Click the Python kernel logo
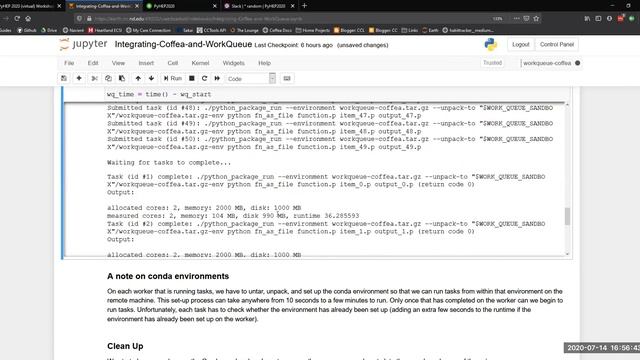 pyautogui.click(x=491, y=44)
